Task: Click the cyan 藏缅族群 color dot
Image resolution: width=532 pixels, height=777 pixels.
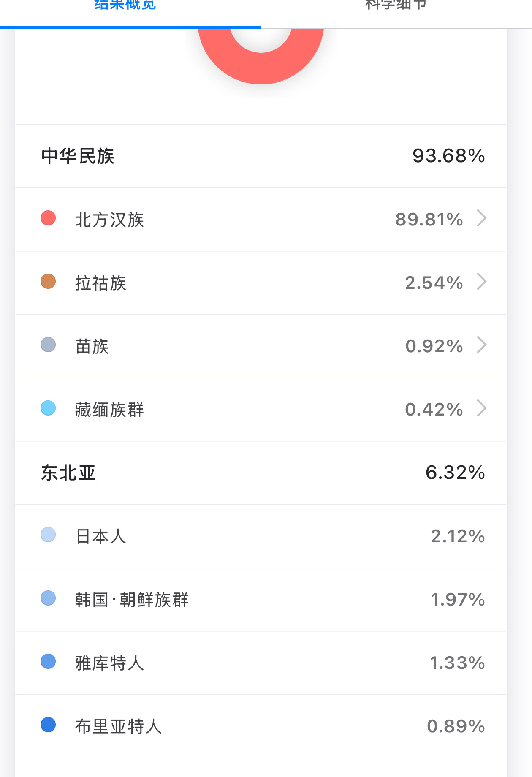Action: 48,408
